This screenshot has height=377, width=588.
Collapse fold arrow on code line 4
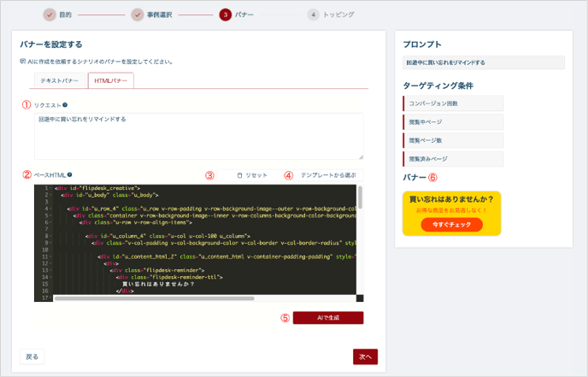(51, 209)
